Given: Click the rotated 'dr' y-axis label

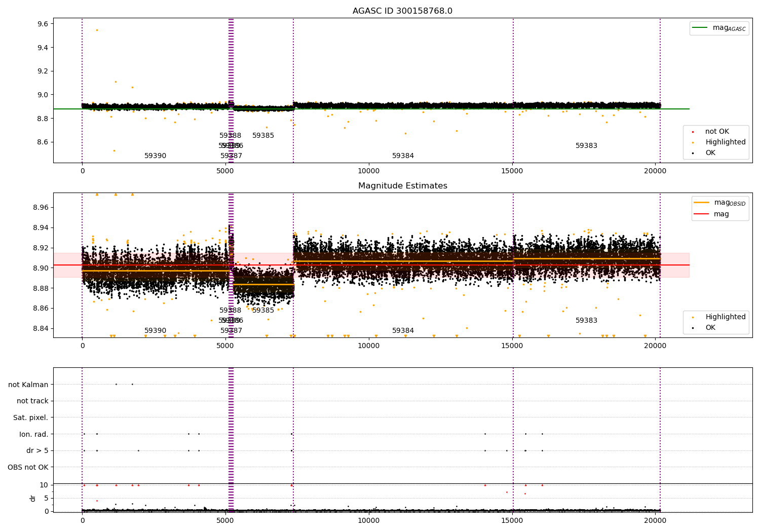Looking at the screenshot, I should click(33, 498).
